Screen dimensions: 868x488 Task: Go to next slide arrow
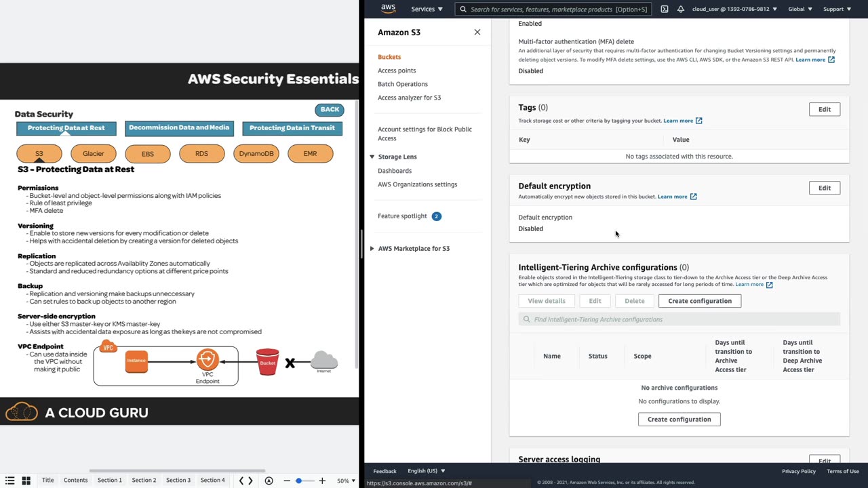click(x=250, y=481)
